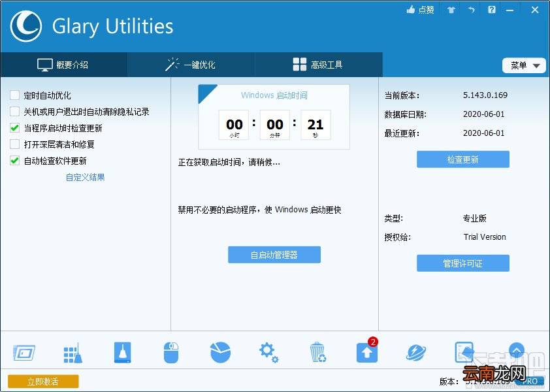Open the disk cleaner icon in bottom toolbar
550x392 pixels.
(x=24, y=352)
